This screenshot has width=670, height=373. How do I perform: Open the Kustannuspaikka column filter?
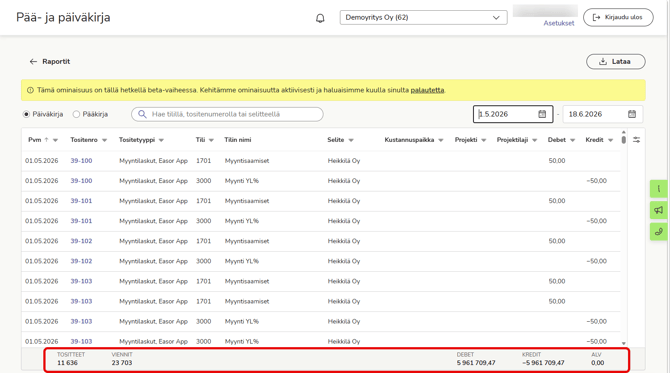441,140
